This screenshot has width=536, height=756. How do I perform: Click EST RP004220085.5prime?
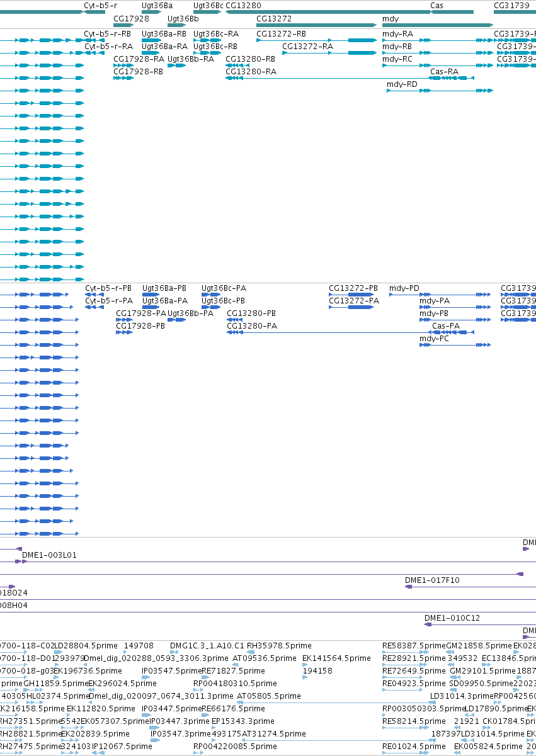click(x=235, y=747)
